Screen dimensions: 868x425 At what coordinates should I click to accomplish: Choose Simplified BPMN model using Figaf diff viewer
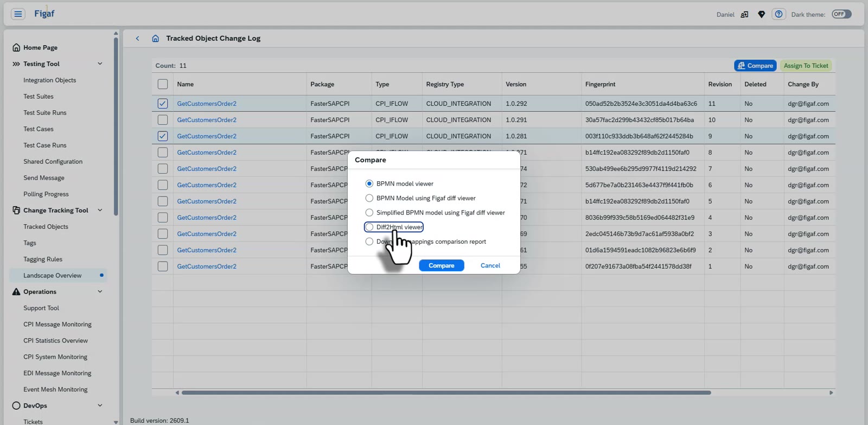pyautogui.click(x=369, y=213)
